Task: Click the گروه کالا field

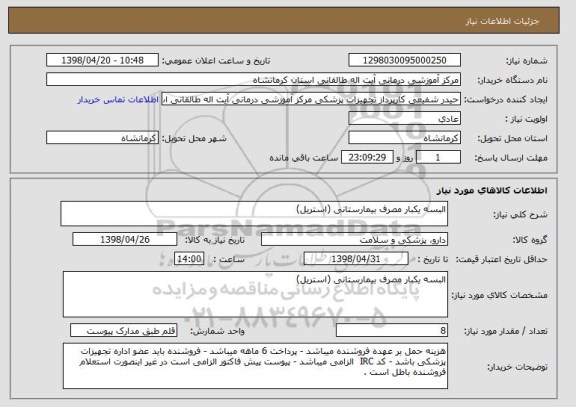Action: [x=354, y=240]
